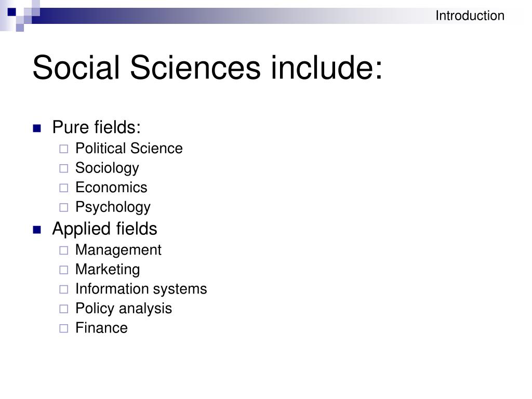Viewport: 532px width, 399px height.
Task: Click the Economics list item
Action: [111, 188]
